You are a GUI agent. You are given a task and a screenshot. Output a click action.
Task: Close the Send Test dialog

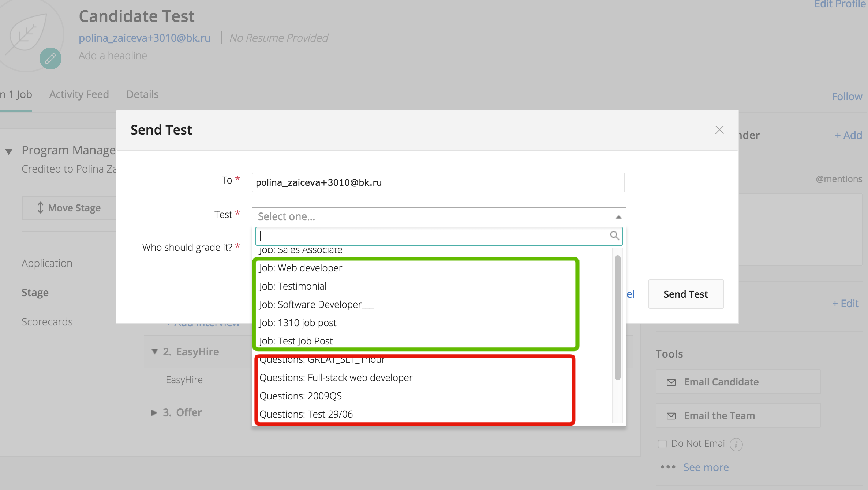(x=719, y=130)
